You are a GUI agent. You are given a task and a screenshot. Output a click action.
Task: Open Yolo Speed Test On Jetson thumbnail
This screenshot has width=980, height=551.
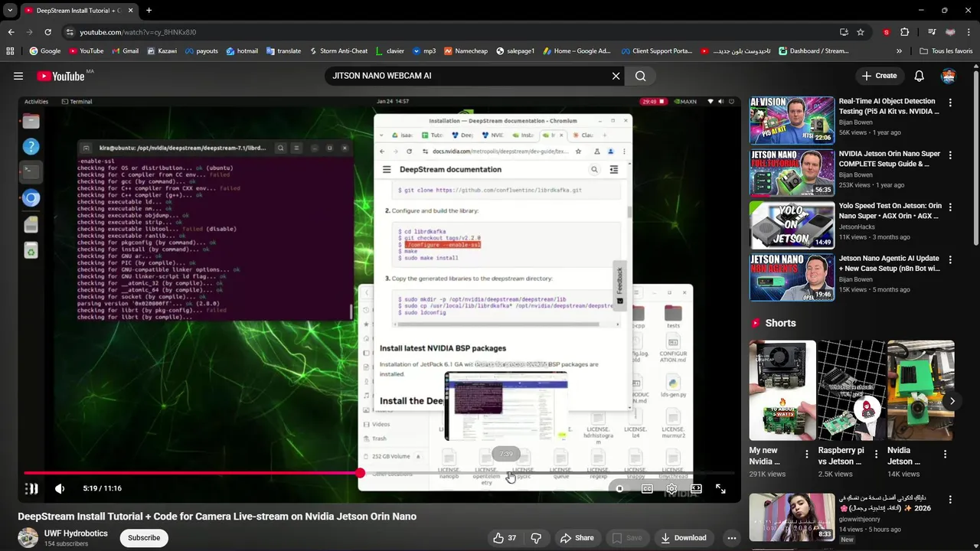click(792, 225)
